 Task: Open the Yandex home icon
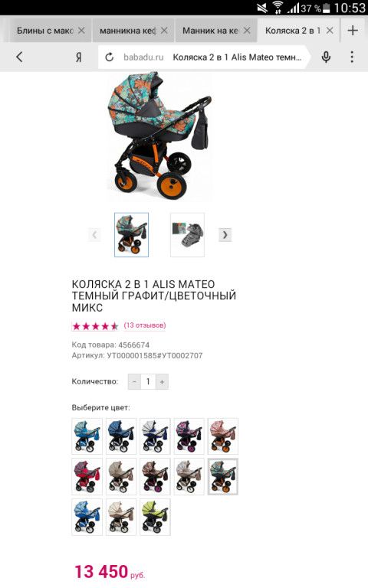[78, 57]
